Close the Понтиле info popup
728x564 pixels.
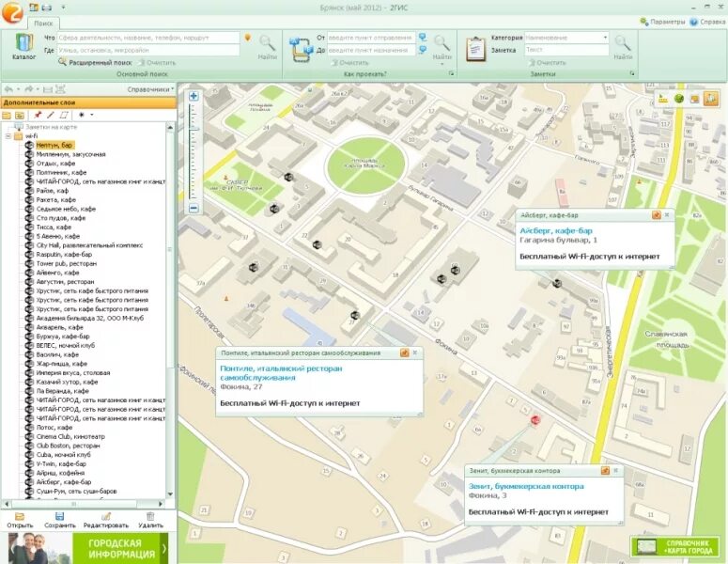pyautogui.click(x=415, y=352)
